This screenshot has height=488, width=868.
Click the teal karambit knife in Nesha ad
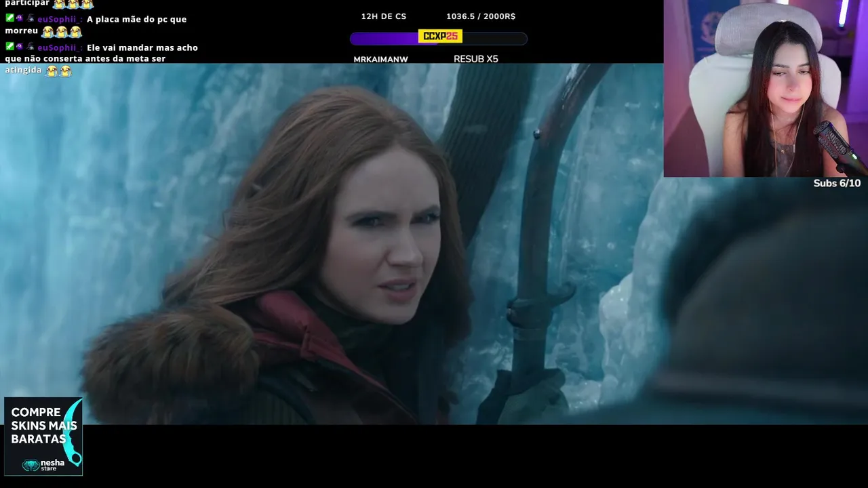[73, 434]
